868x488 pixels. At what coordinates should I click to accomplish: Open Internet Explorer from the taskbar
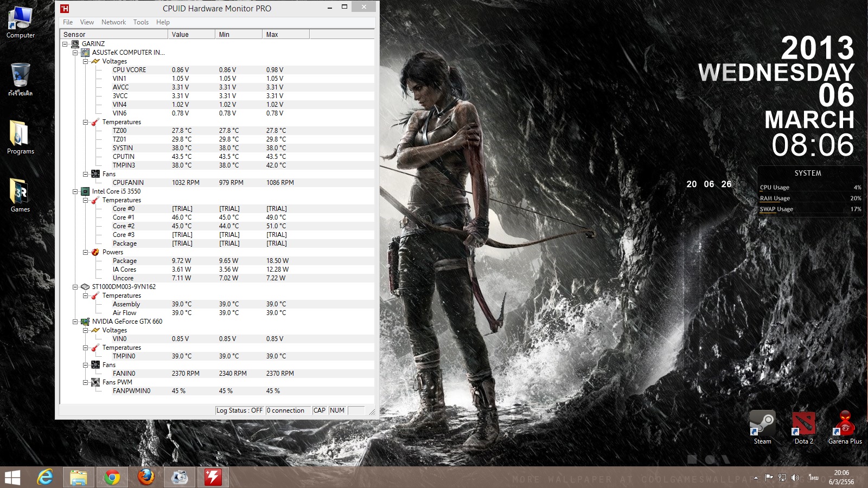coord(45,478)
